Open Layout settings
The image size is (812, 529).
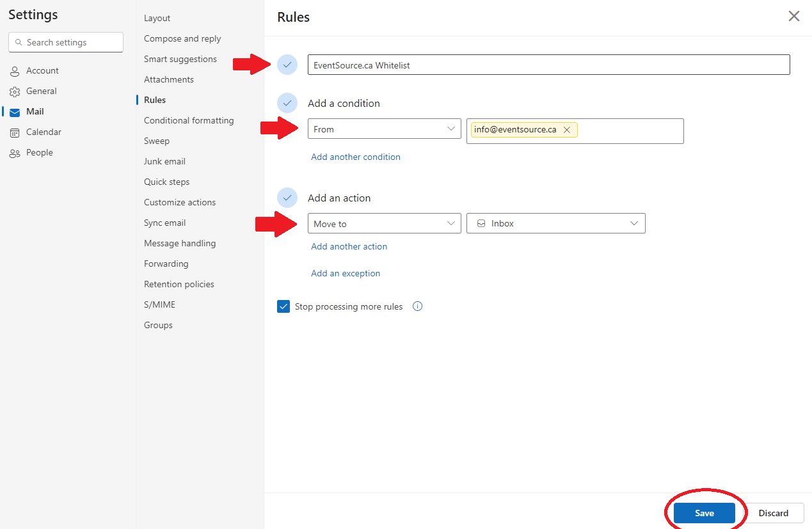click(157, 19)
